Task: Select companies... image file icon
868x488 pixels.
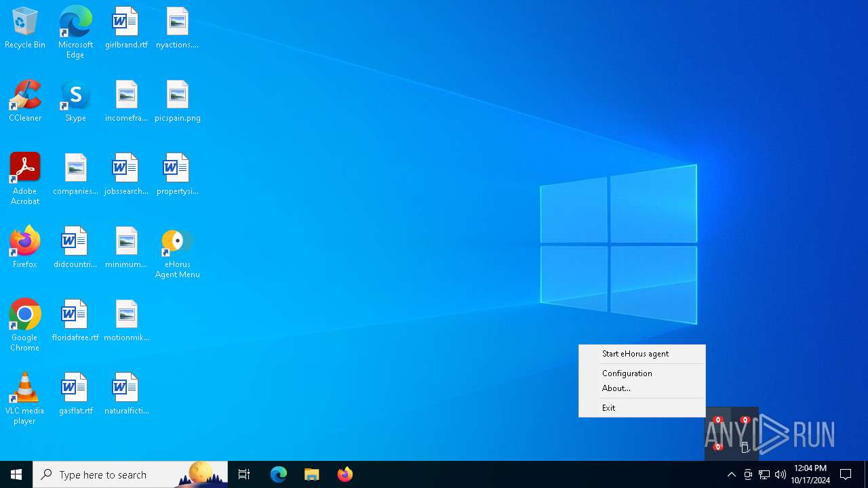Action: click(x=75, y=175)
